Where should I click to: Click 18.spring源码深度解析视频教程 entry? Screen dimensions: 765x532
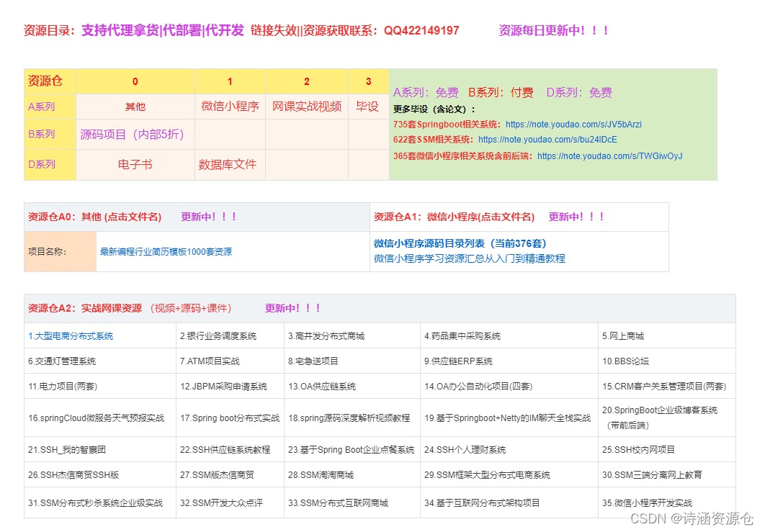tap(349, 418)
